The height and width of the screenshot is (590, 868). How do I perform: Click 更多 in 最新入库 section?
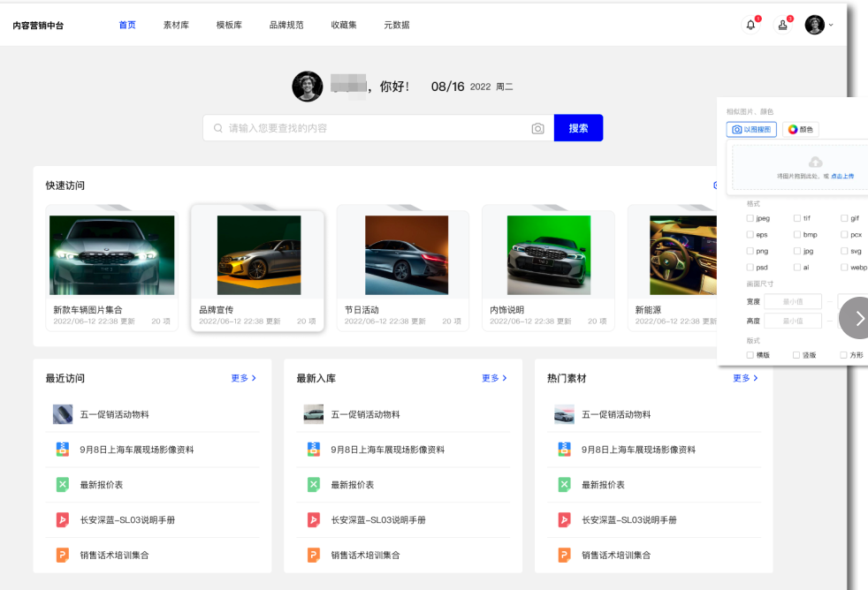[494, 378]
